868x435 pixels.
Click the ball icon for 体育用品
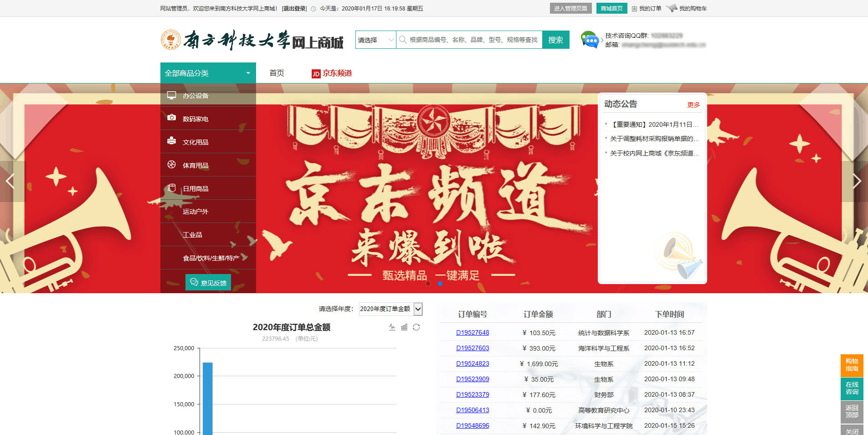171,164
